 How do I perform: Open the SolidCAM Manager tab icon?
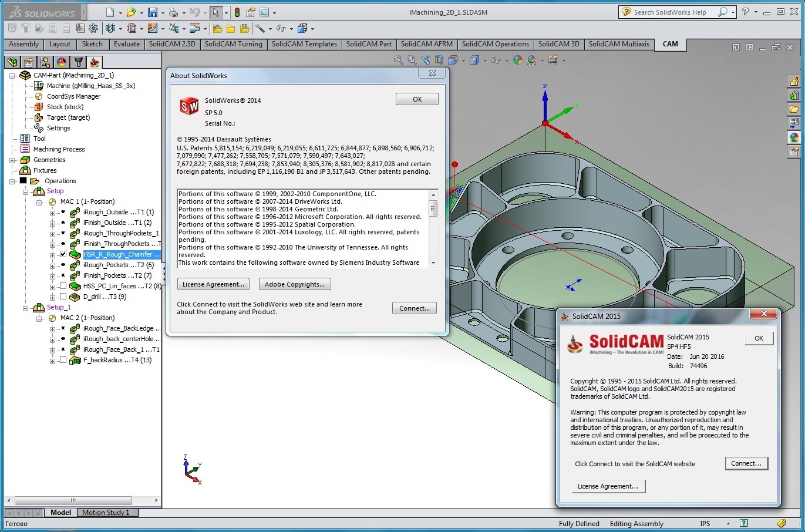point(95,62)
